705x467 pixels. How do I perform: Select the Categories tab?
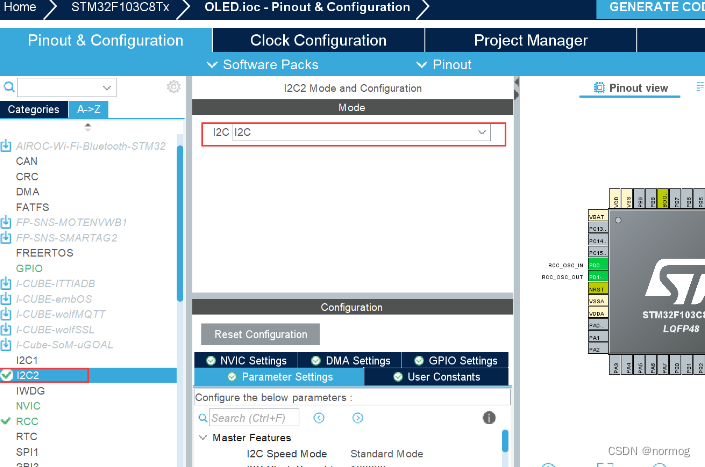click(34, 109)
